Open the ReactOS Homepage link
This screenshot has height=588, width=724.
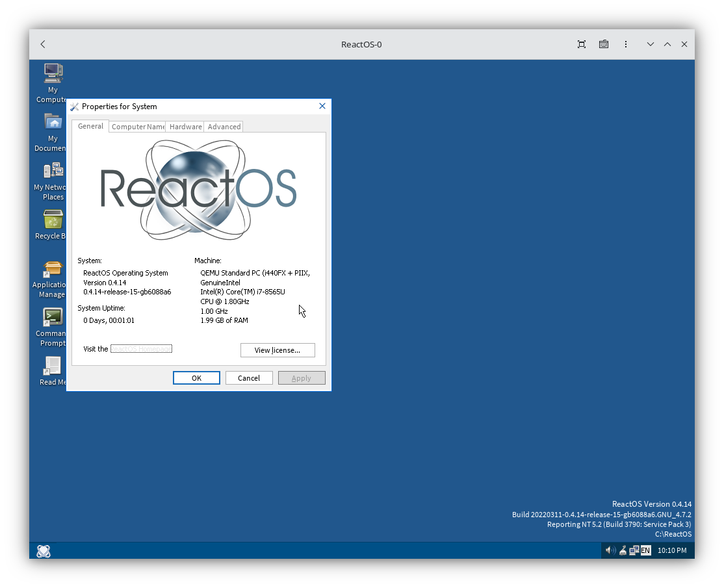coord(141,349)
